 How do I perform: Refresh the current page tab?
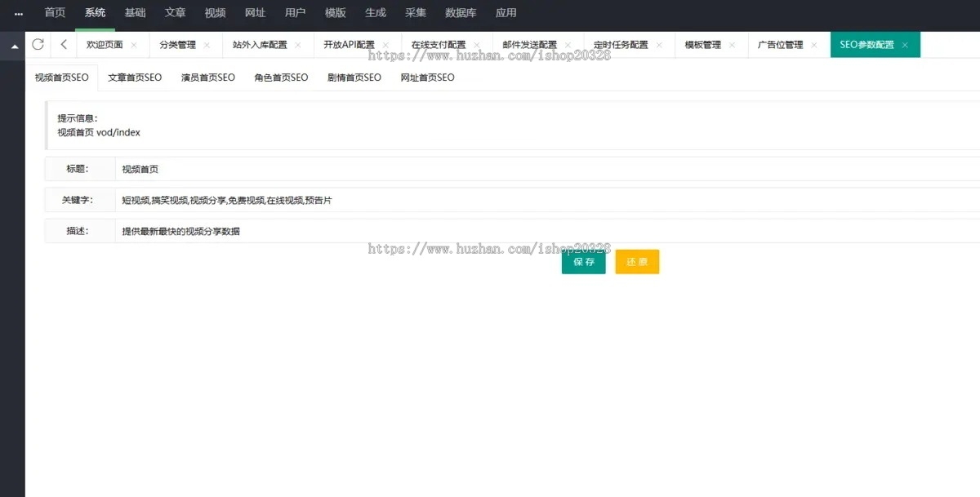(x=38, y=45)
